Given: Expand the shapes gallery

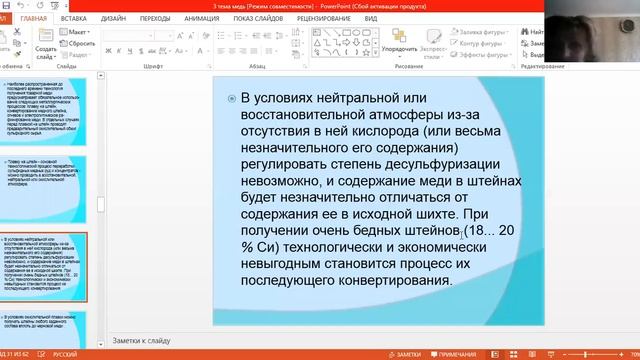Looking at the screenshot, I should pos(376,52).
